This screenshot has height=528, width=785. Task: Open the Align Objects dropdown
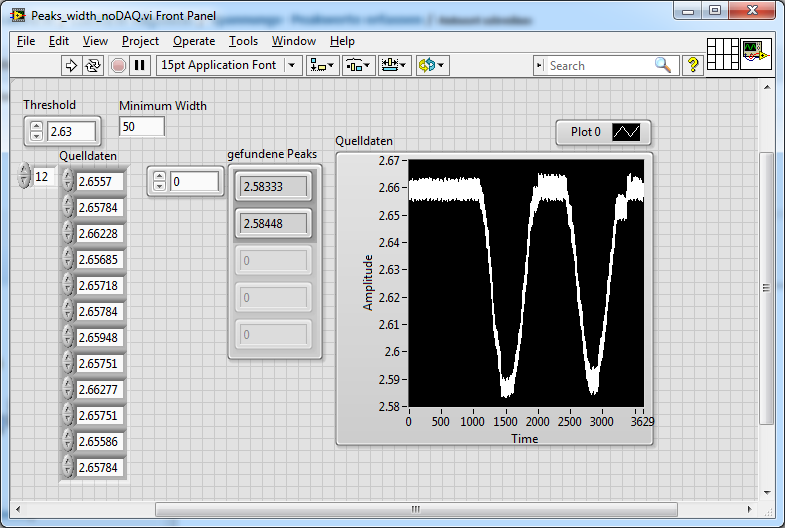pos(323,65)
